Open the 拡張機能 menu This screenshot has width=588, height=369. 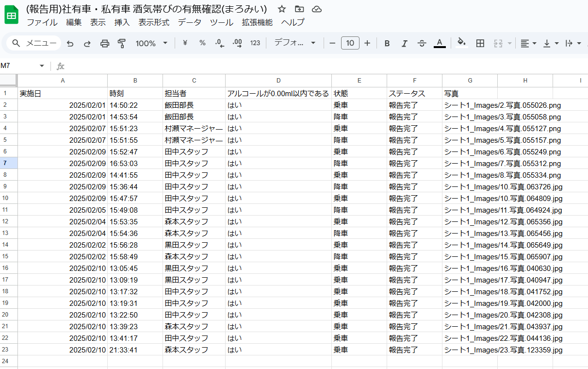[257, 22]
